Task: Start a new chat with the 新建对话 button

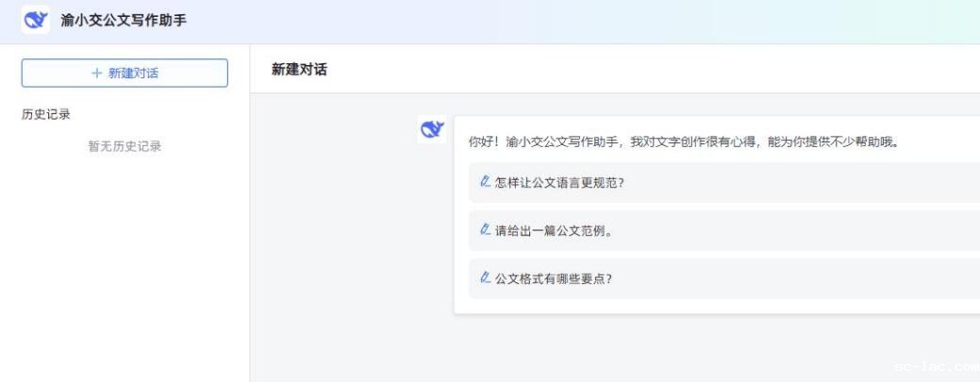Action: coord(125,73)
